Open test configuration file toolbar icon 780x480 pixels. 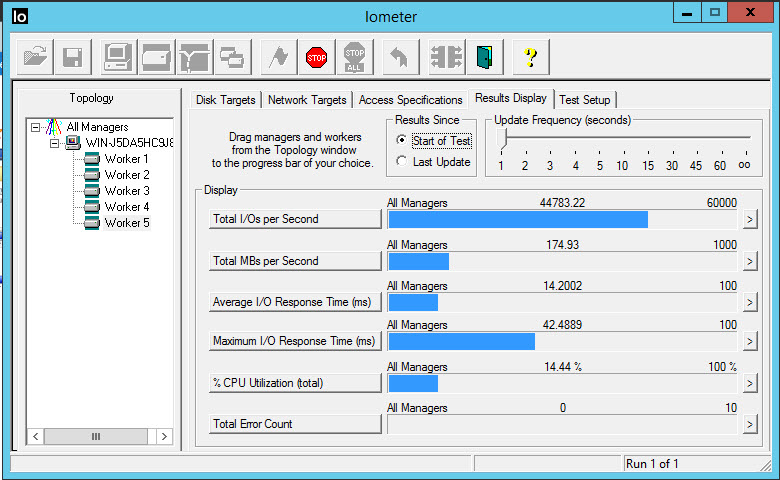pos(35,57)
